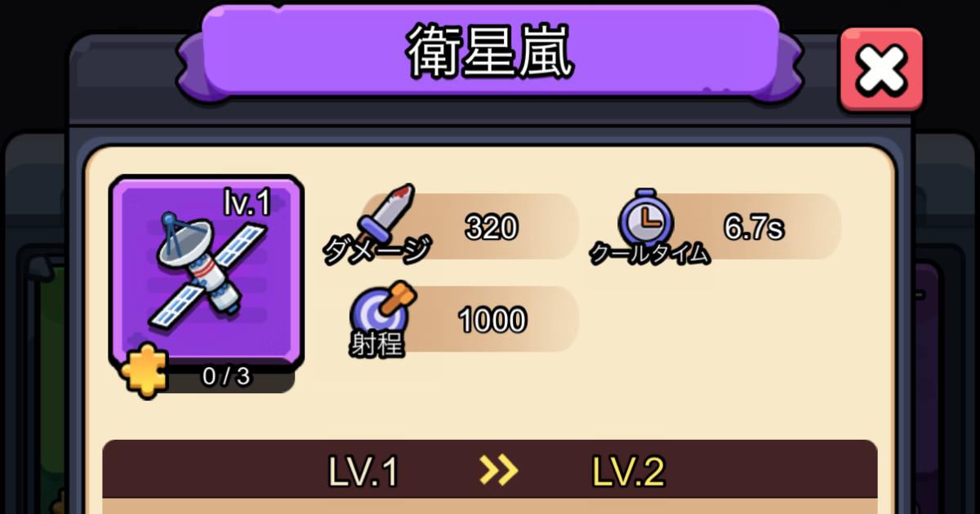This screenshot has height=514, width=980.
Task: Tap the range value 1000
Action: (x=492, y=321)
